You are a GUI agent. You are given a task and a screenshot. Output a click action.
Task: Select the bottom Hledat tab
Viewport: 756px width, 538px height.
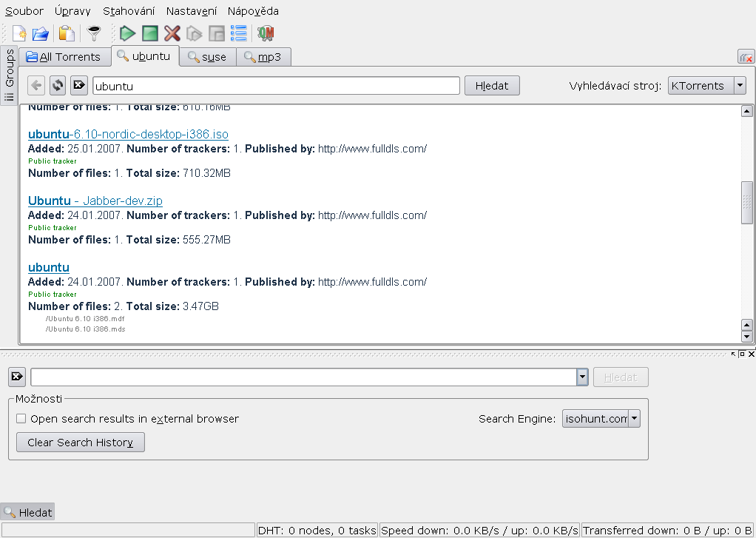(27, 512)
